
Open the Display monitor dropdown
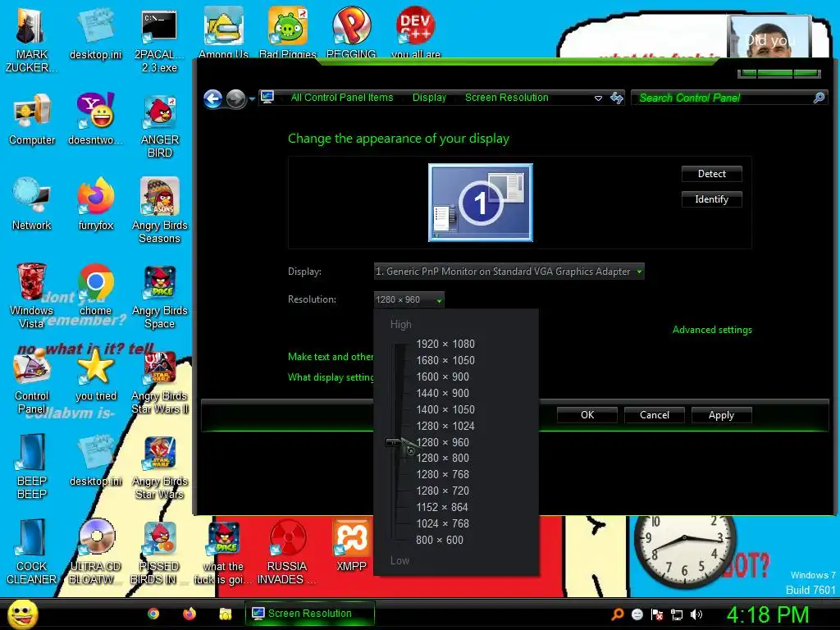tap(509, 272)
